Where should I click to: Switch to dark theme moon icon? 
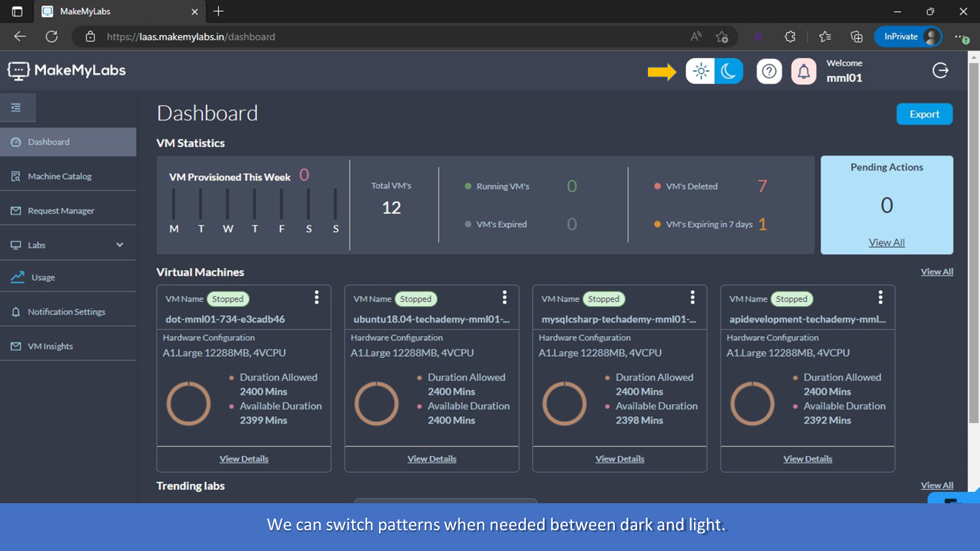coord(728,71)
